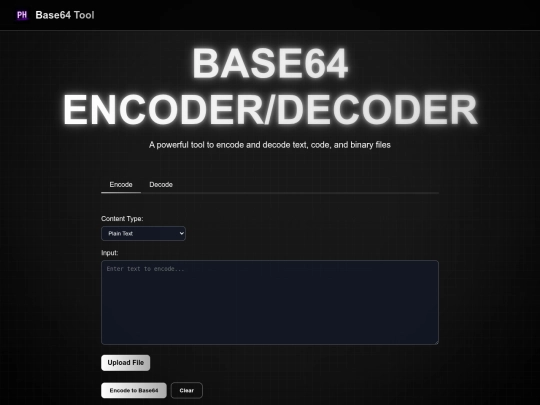The image size is (540, 405).
Task: Focus the Input text area
Action: click(x=270, y=302)
